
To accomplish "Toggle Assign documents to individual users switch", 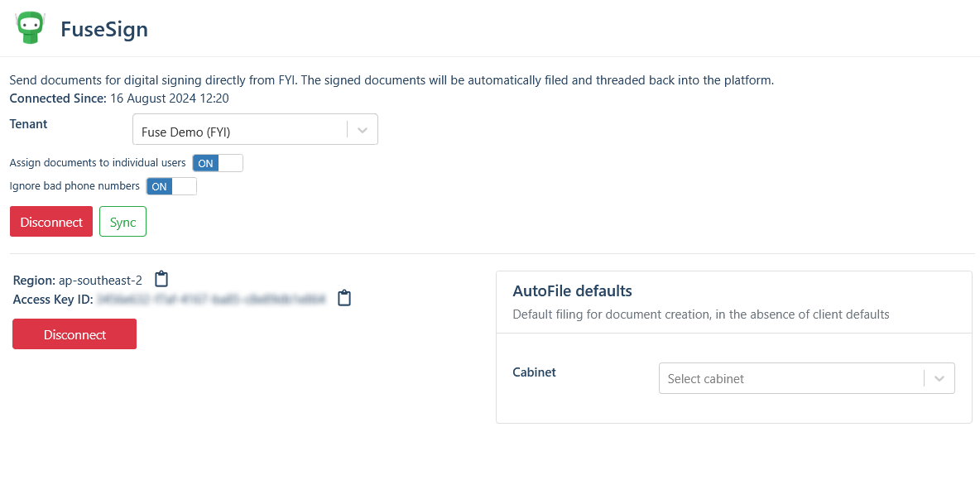I will pyautogui.click(x=218, y=163).
